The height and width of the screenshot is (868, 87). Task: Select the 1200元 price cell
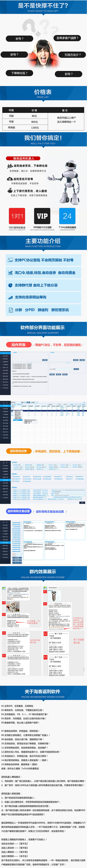pos(35,128)
